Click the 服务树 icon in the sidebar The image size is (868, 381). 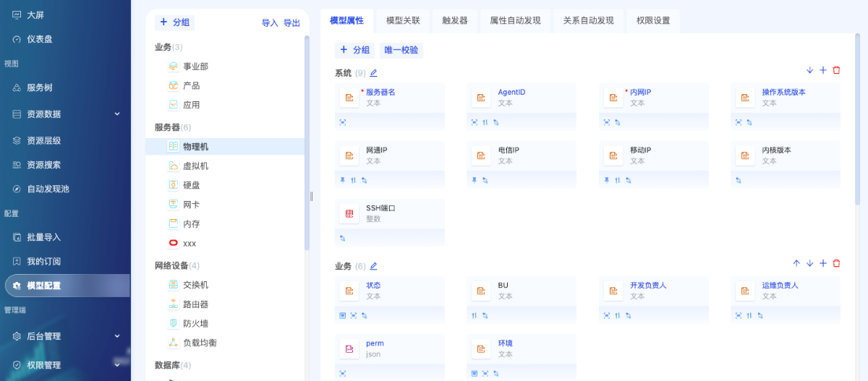pyautogui.click(x=17, y=87)
